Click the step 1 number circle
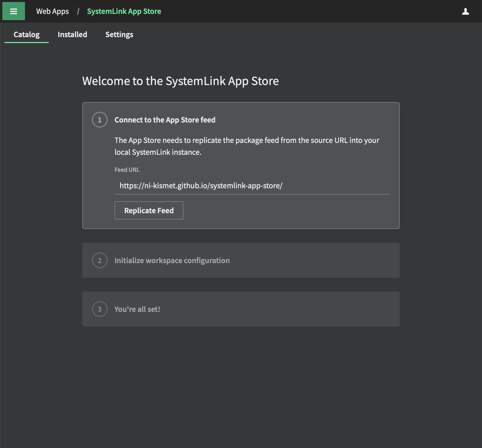 click(x=100, y=120)
